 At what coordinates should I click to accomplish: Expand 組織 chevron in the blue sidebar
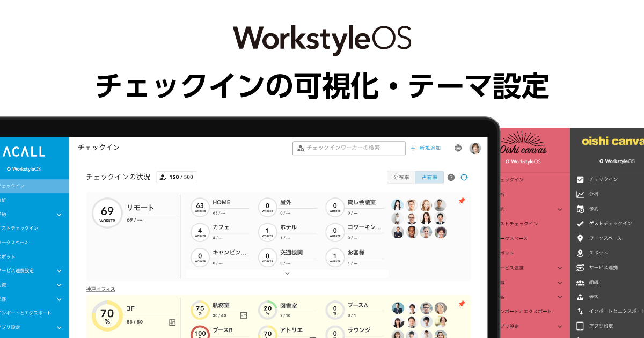coord(59,285)
